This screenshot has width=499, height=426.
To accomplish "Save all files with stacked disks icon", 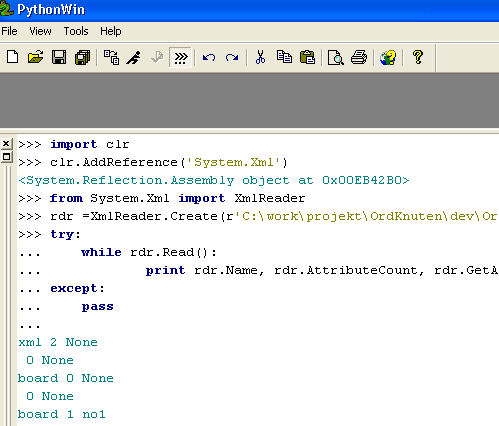I will (82, 57).
